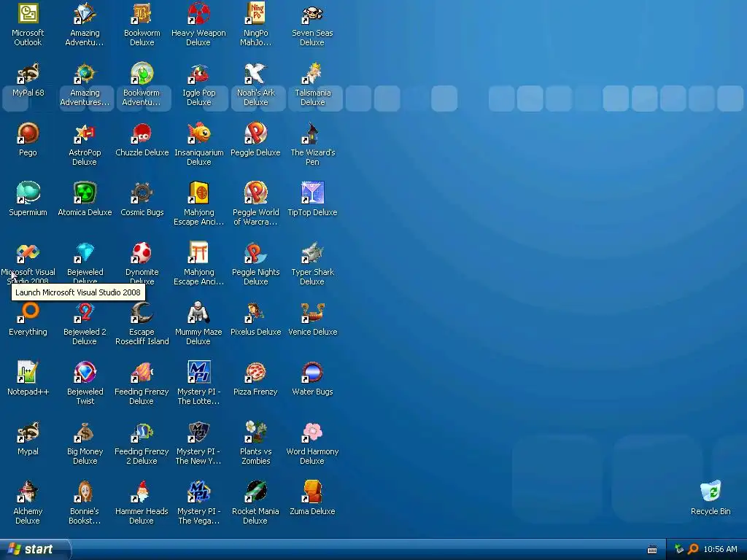Viewport: 747px width, 560px height.
Task: Click the Pizza Frenzy icon
Action: 256,373
